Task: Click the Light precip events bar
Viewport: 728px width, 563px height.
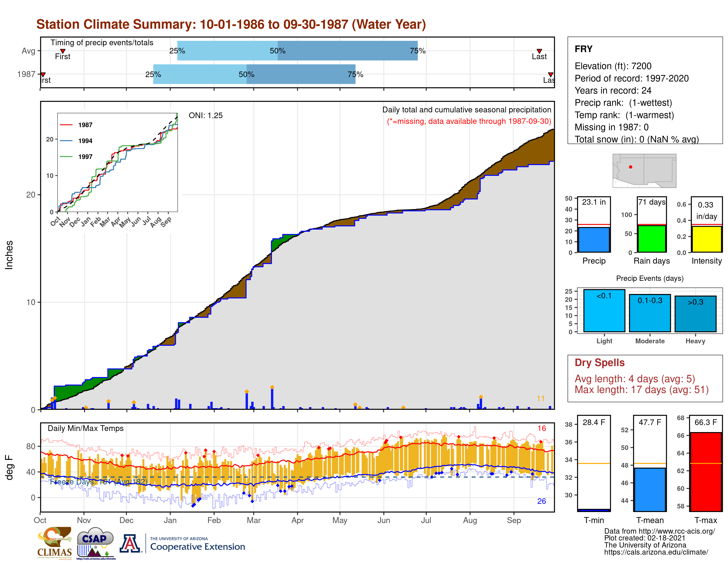Action: point(604,310)
